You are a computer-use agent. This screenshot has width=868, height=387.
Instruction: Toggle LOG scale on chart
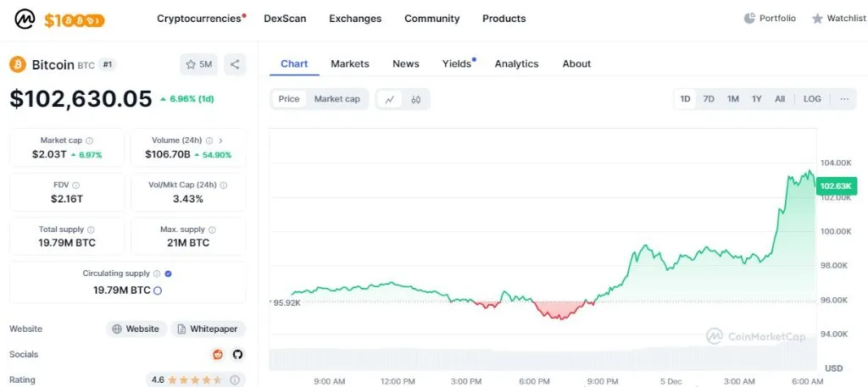click(x=812, y=99)
